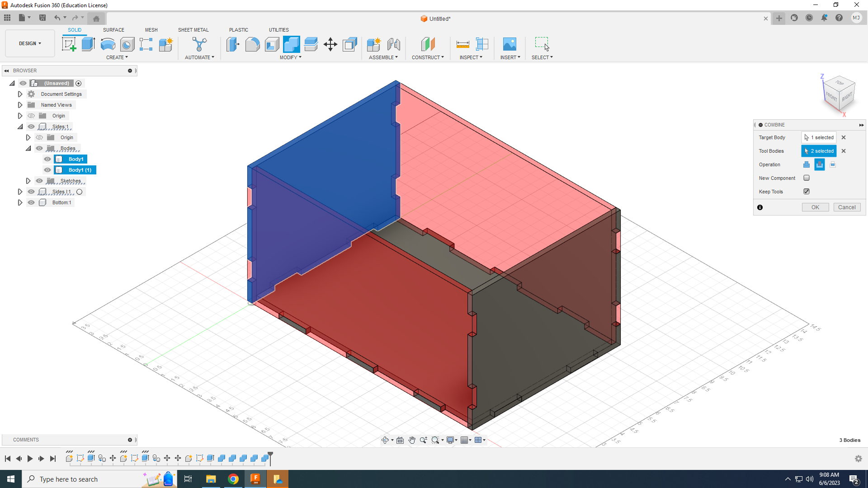Click the Measure ruler icon under Inspect

462,44
